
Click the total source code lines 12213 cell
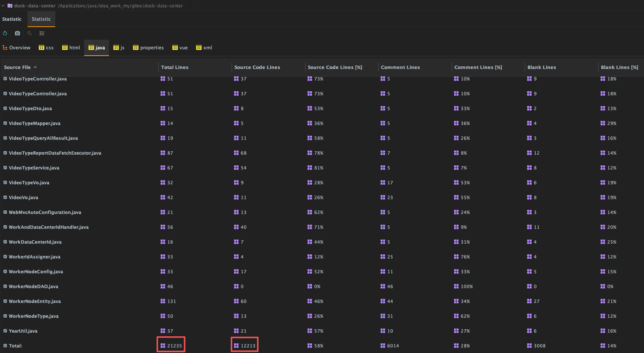click(248, 346)
